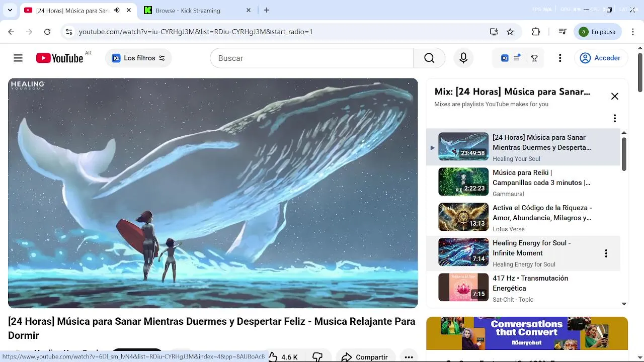644x362 pixels.
Task: Go to YouTube home via logo
Action: coord(59,58)
